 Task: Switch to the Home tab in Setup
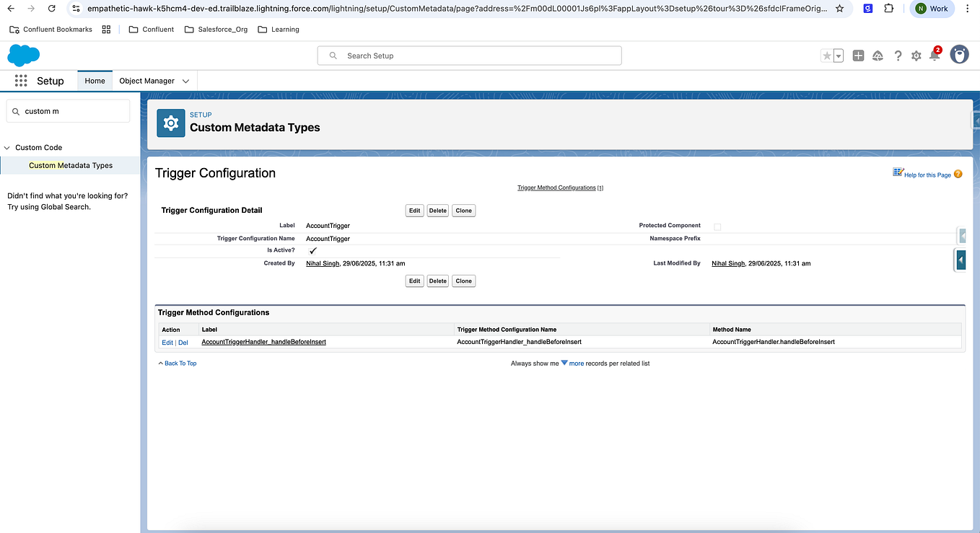95,81
